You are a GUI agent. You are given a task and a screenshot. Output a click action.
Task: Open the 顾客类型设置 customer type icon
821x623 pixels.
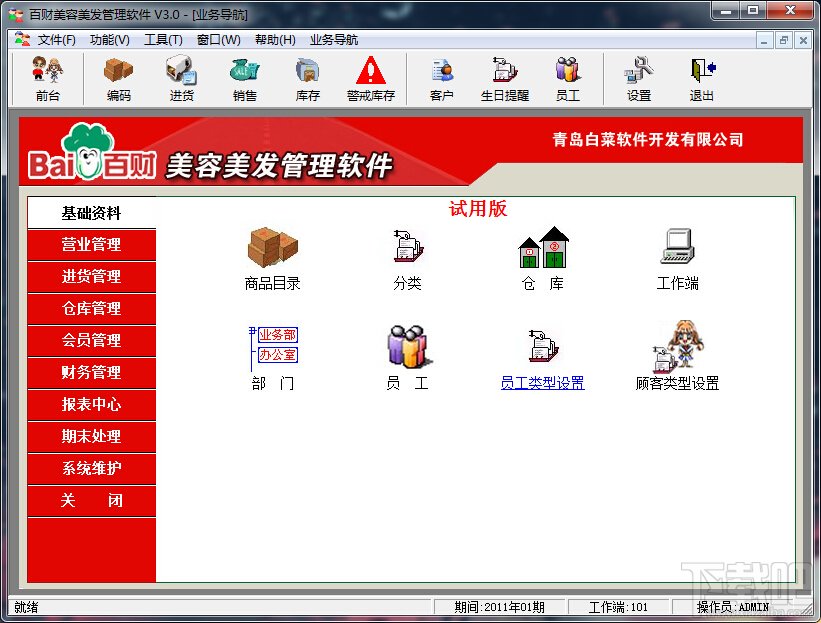click(x=678, y=346)
